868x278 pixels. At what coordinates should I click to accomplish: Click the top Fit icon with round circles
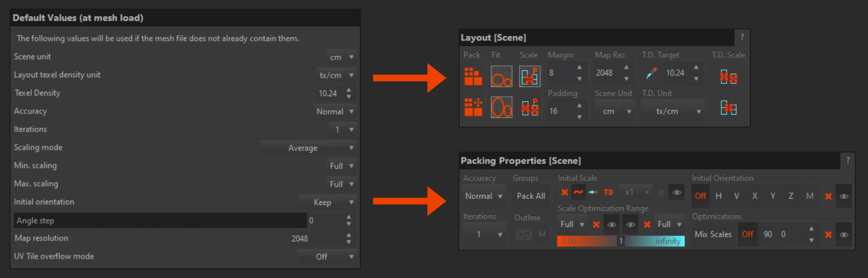coord(501,76)
